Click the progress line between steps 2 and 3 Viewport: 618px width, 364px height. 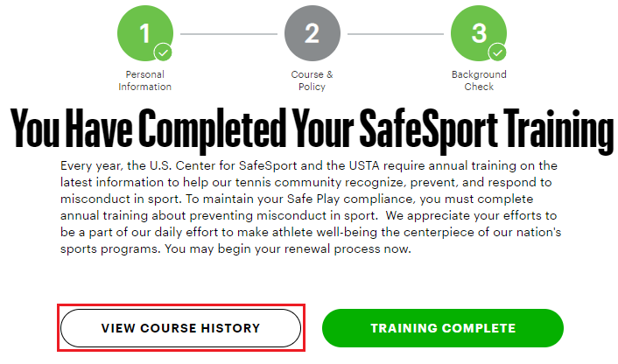coord(396,34)
